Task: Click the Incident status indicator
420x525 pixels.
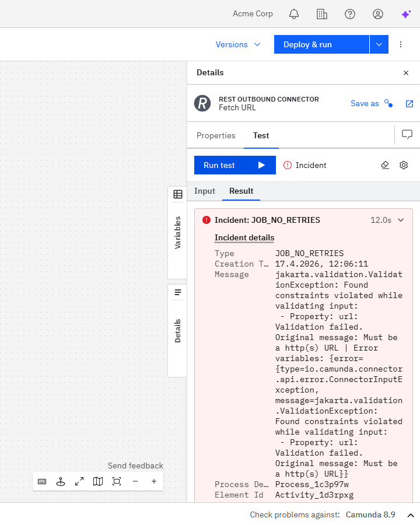Action: click(304, 165)
